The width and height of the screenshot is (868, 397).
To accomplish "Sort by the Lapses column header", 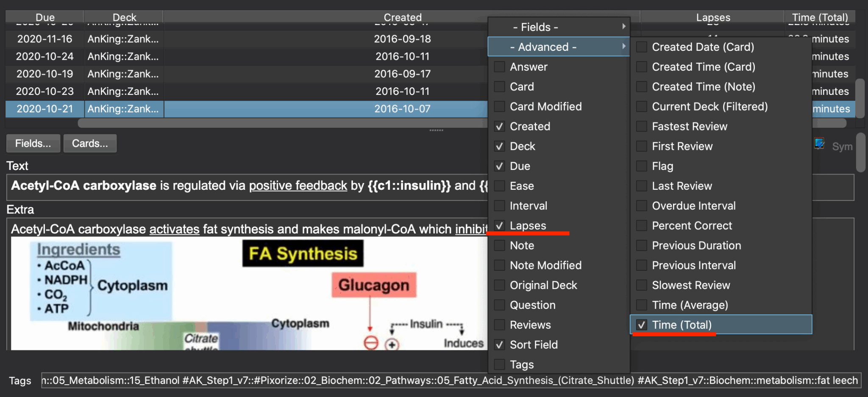I will click(x=713, y=17).
